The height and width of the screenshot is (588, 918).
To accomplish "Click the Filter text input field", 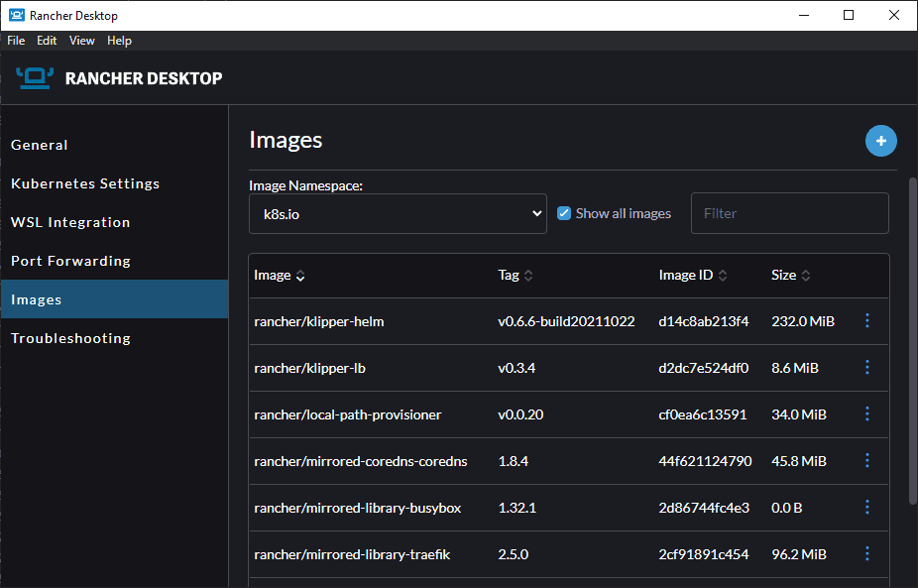I will (x=789, y=213).
